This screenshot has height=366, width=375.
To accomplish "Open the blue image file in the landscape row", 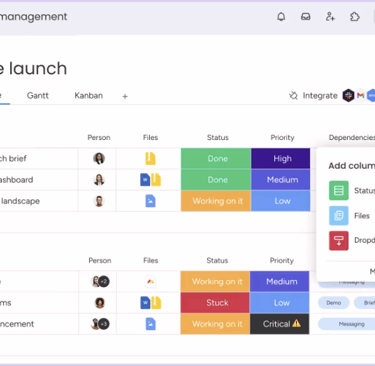I will click(x=150, y=201).
